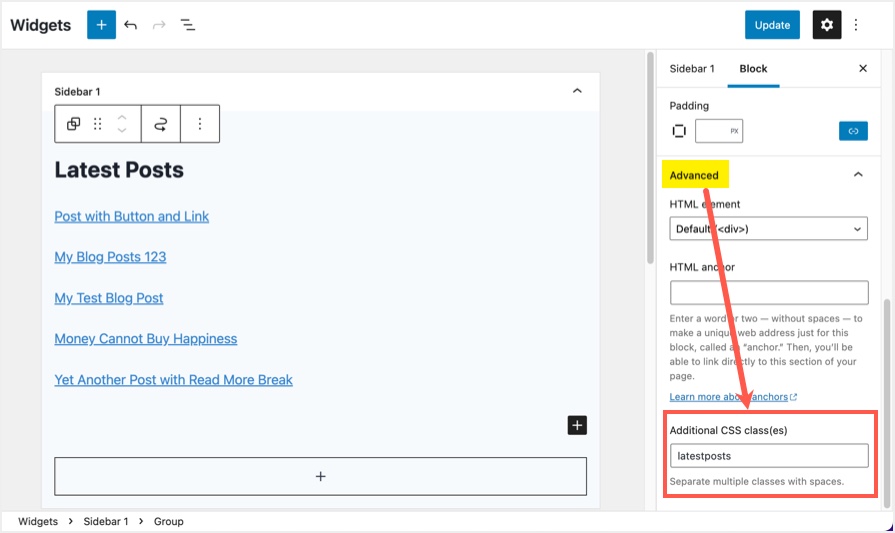Click the Latest Posts heading
The image size is (895, 533).
(x=119, y=170)
